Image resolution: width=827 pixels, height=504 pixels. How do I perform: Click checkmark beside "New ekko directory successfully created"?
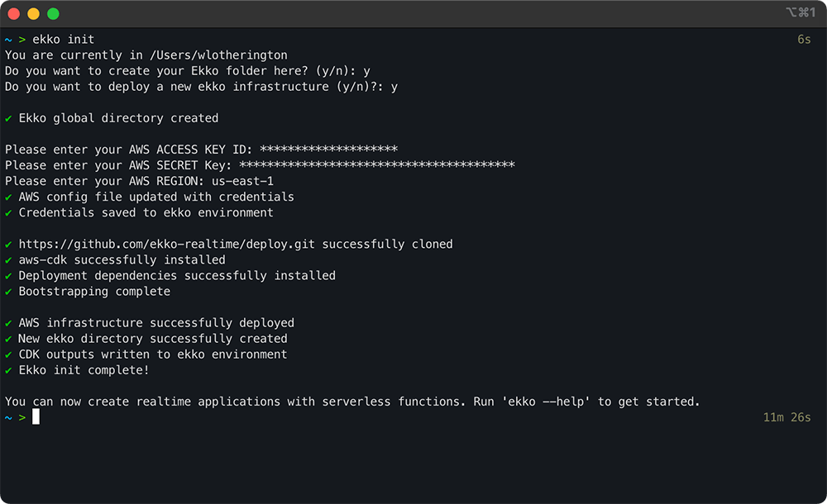tap(8, 339)
